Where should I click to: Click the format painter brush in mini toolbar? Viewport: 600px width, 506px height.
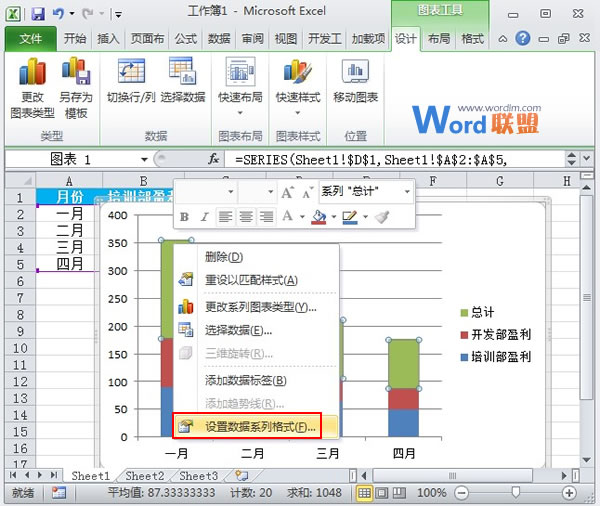point(382,216)
